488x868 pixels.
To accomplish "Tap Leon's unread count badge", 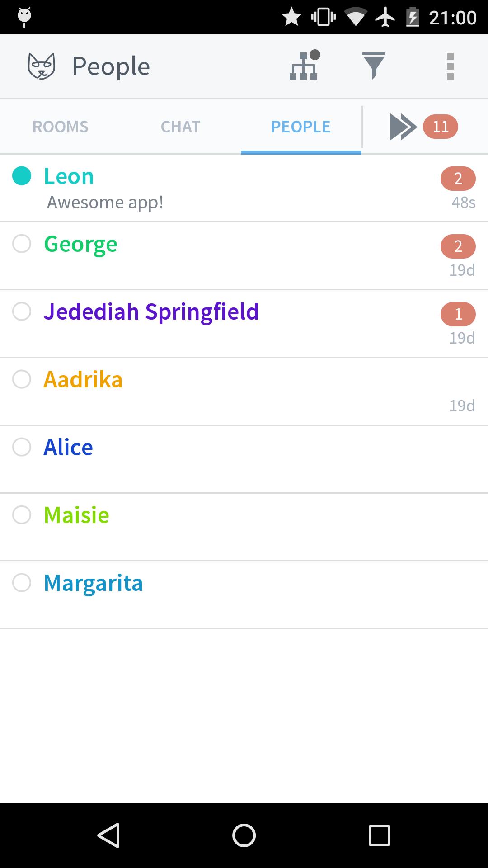I will click(x=458, y=179).
